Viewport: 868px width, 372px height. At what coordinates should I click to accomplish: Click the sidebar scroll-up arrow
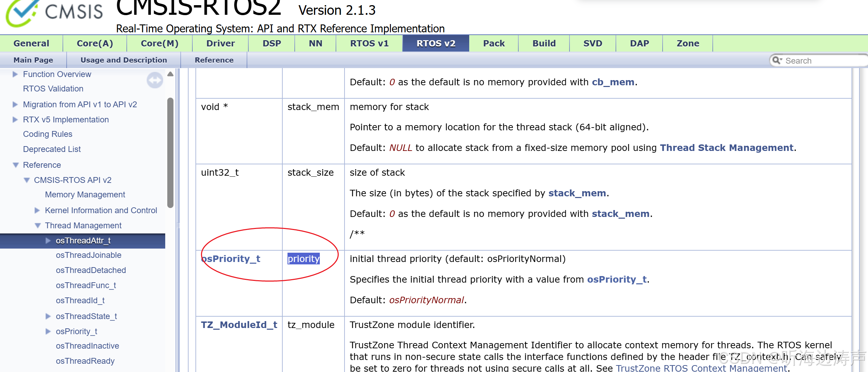[170, 74]
